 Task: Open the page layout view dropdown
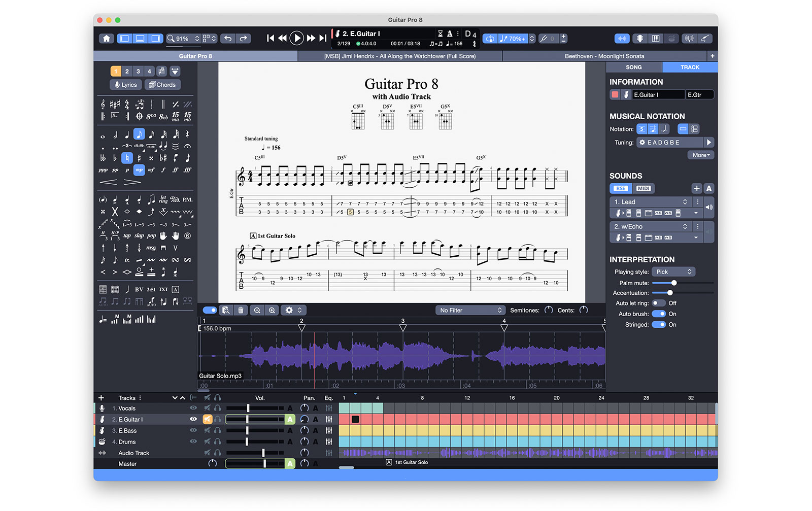point(210,39)
